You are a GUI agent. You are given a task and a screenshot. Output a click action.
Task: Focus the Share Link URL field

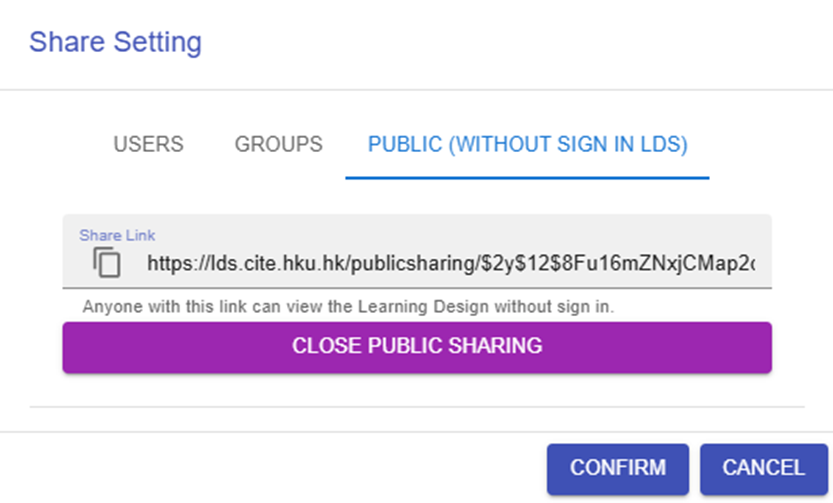(x=450, y=264)
